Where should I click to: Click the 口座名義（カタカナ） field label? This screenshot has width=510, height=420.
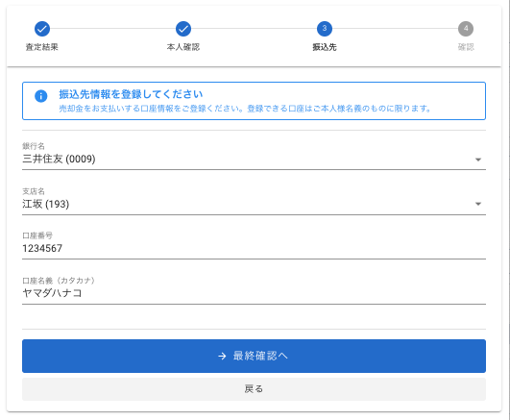pyautogui.click(x=59, y=281)
